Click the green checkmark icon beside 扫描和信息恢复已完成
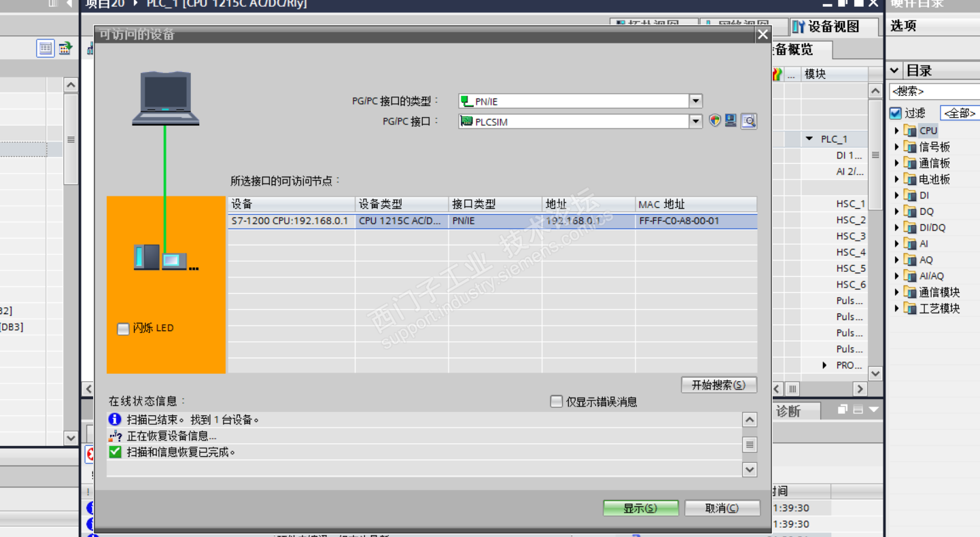 (x=115, y=452)
